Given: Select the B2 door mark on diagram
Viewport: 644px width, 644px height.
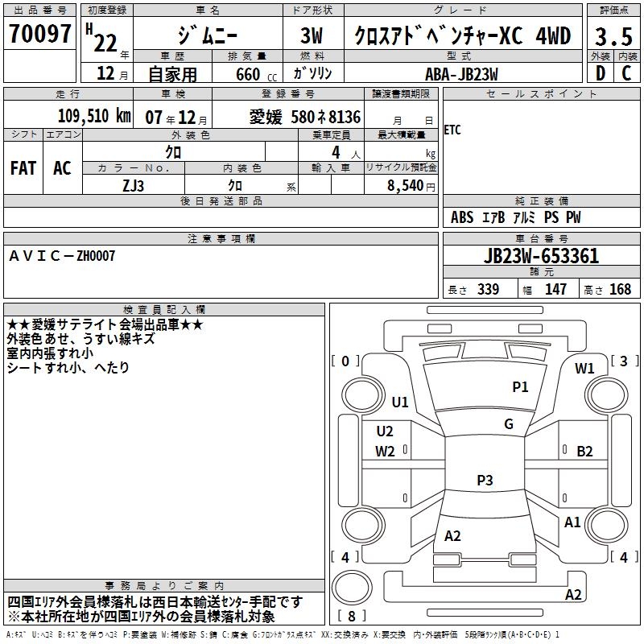Looking at the screenshot, I should pyautogui.click(x=584, y=452).
